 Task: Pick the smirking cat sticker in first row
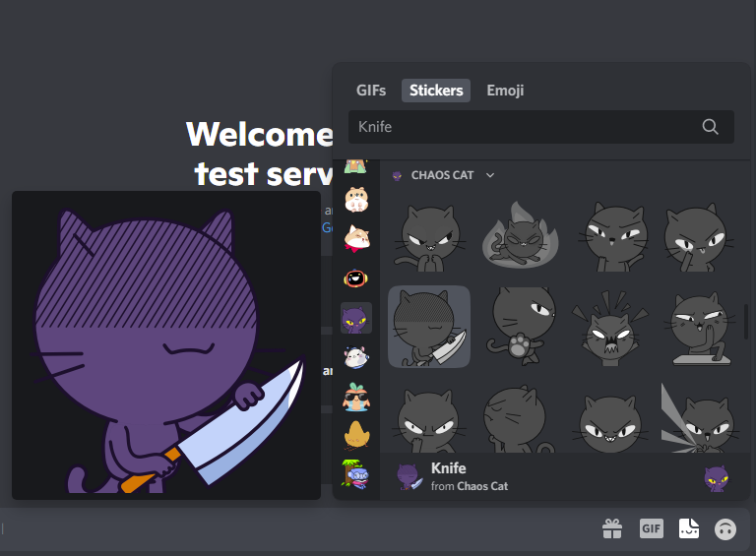[613, 237]
